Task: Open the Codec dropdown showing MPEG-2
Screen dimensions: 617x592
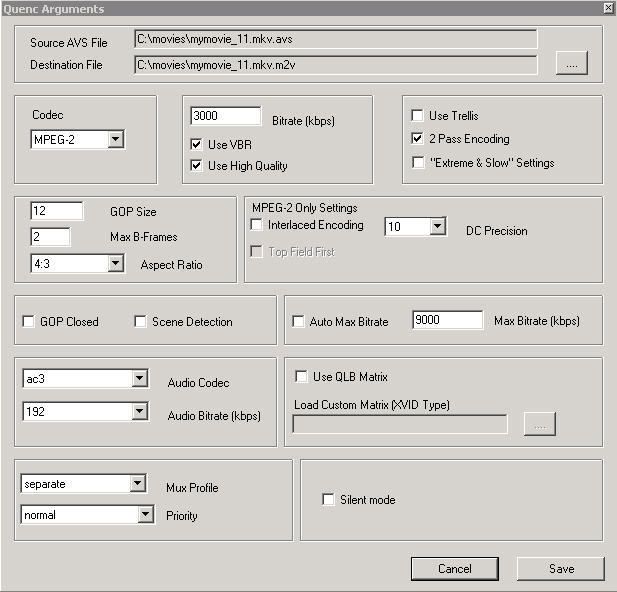Action: point(78,139)
